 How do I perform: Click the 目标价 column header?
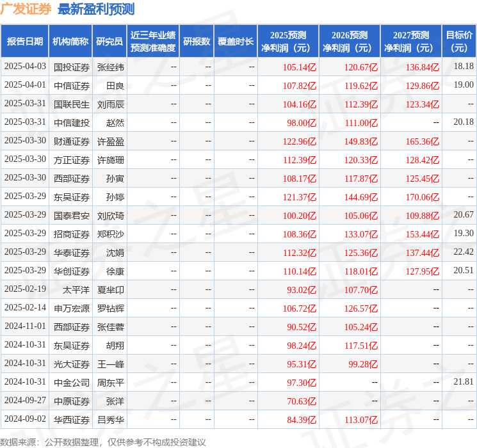point(459,42)
